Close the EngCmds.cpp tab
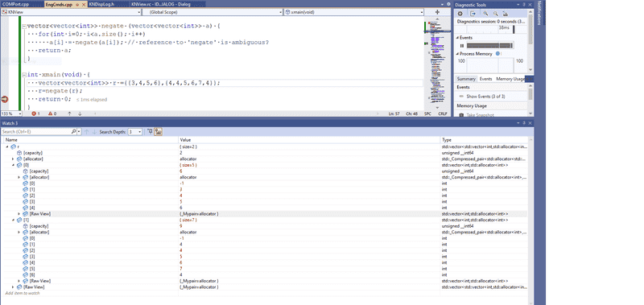644x305 pixels. pos(84,4)
